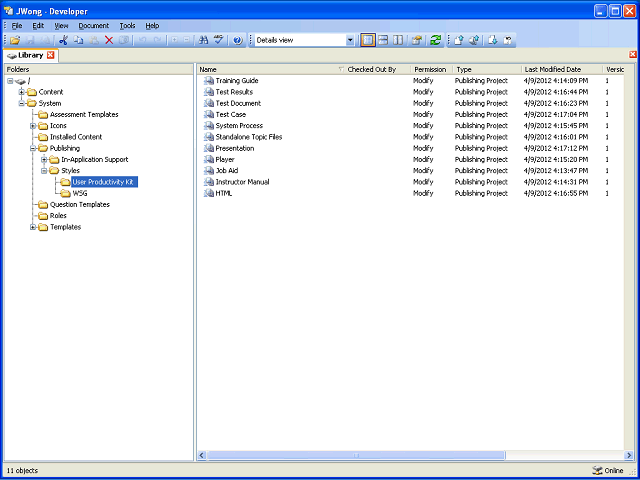Open the Edit menu
This screenshot has width=640, height=480.
(38, 26)
